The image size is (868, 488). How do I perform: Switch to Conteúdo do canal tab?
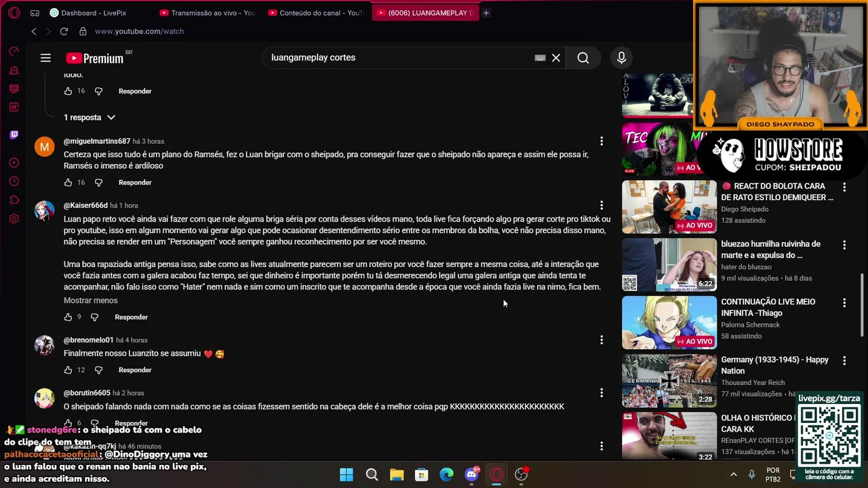point(316,13)
